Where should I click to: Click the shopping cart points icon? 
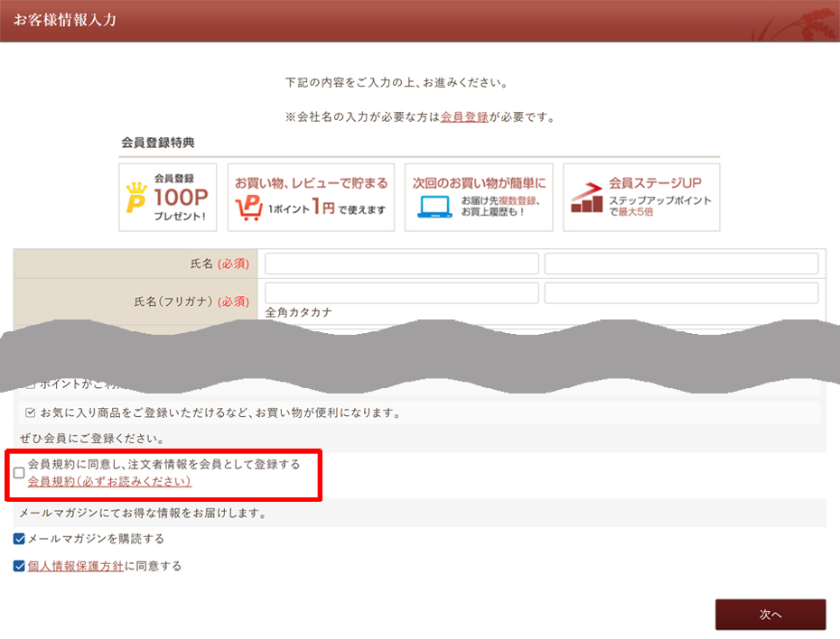(x=248, y=208)
